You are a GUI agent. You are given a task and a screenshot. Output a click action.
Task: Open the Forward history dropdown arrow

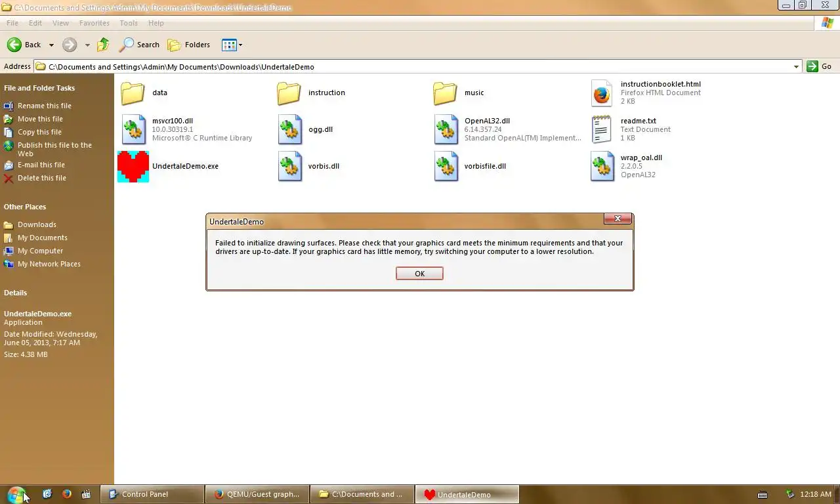87,45
